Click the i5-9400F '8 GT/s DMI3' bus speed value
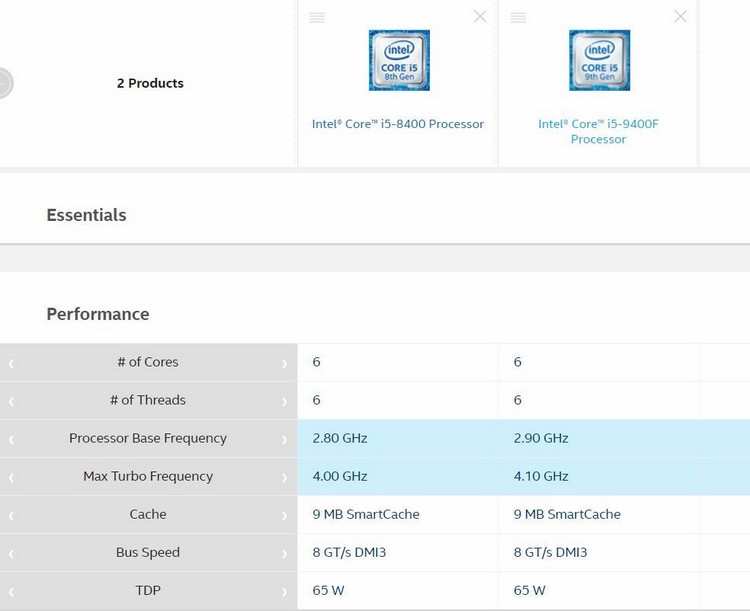 550,552
